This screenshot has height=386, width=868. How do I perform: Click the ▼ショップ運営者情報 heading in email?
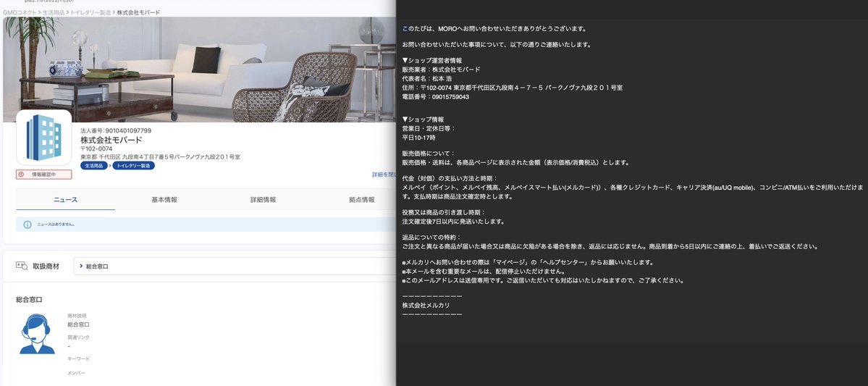coord(431,60)
